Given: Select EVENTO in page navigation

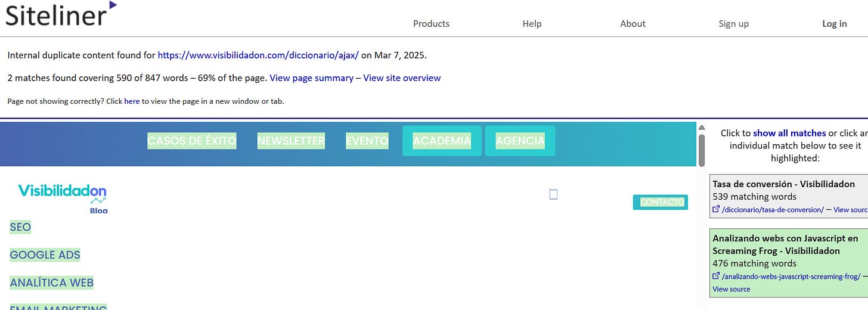Looking at the screenshot, I should (x=367, y=141).
